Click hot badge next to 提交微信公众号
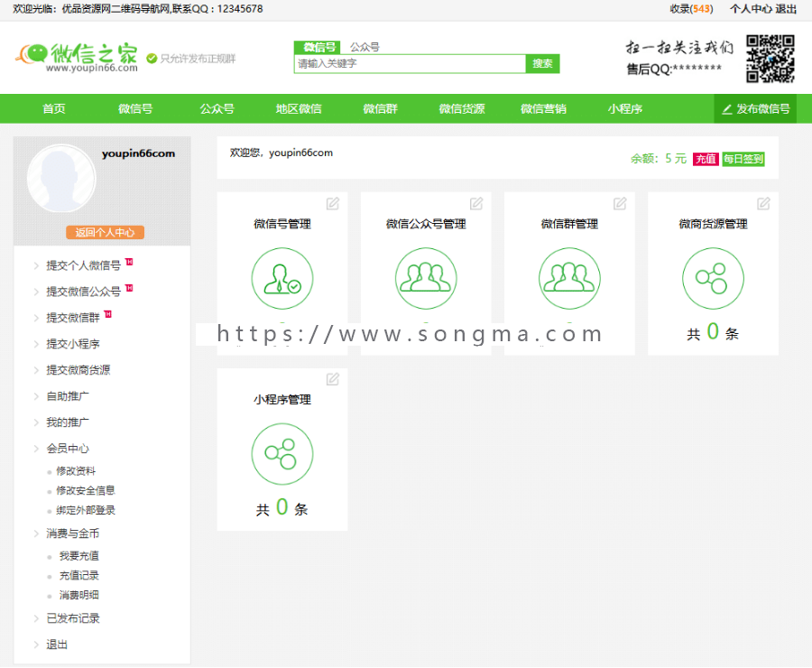 click(129, 288)
